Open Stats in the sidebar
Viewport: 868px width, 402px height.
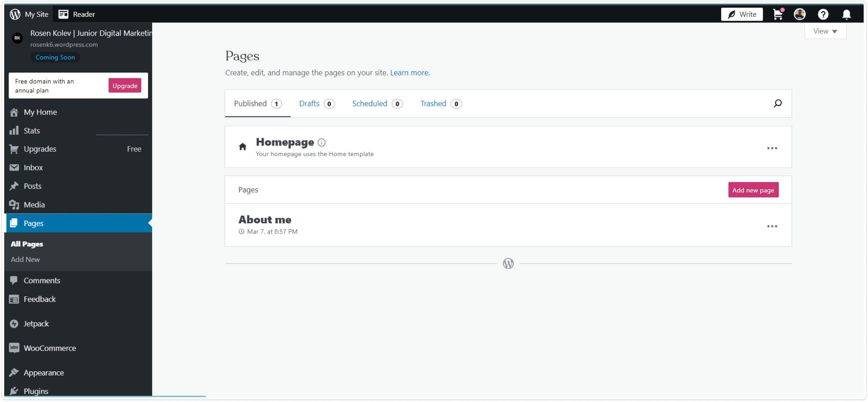point(78,131)
